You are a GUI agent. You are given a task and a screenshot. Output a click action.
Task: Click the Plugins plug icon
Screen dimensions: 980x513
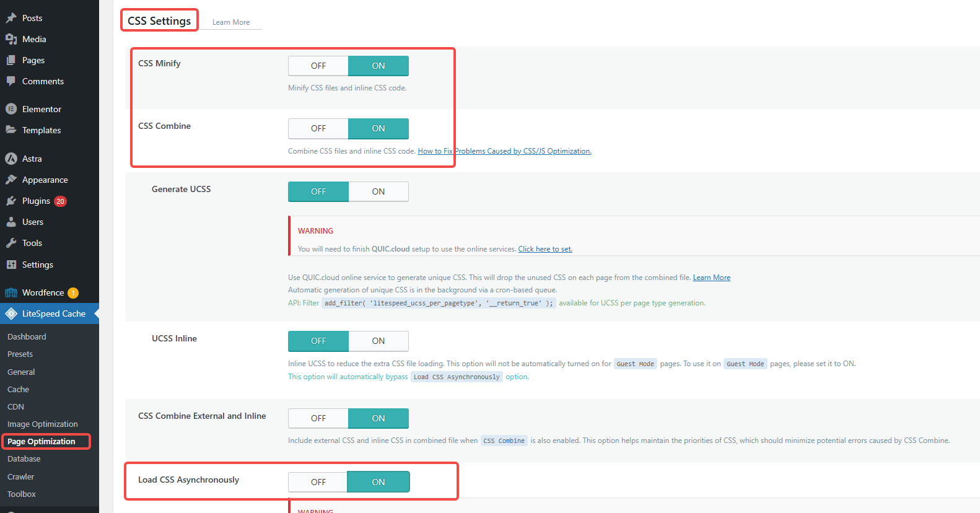11,201
